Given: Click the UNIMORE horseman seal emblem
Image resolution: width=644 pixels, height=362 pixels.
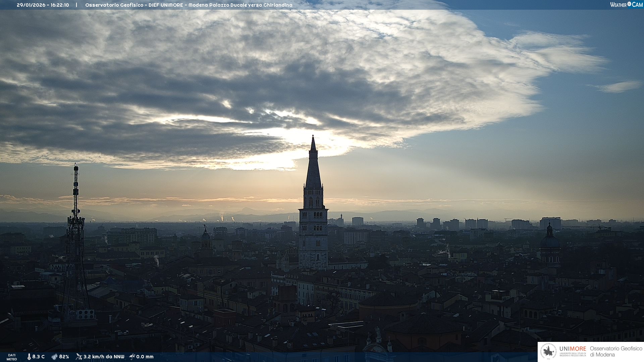Looking at the screenshot, I should [549, 352].
